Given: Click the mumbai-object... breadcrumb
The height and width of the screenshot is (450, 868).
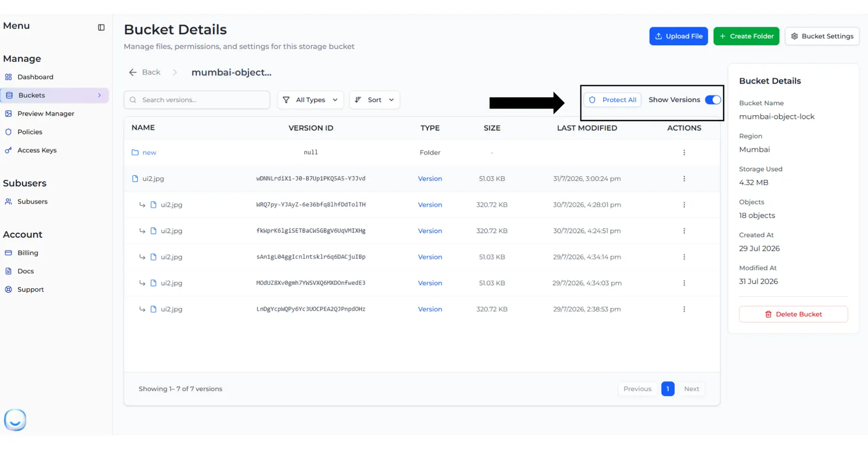Looking at the screenshot, I should [x=231, y=72].
